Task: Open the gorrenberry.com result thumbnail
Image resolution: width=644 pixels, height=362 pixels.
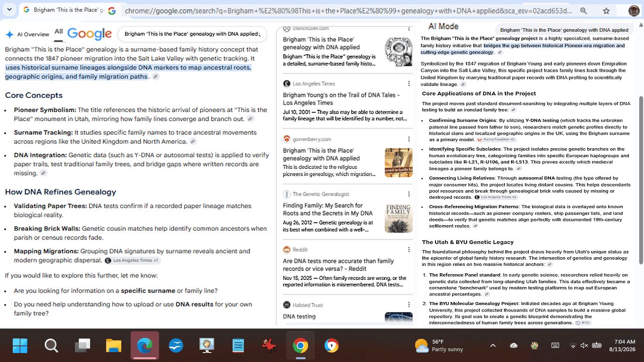Action: 399,163
